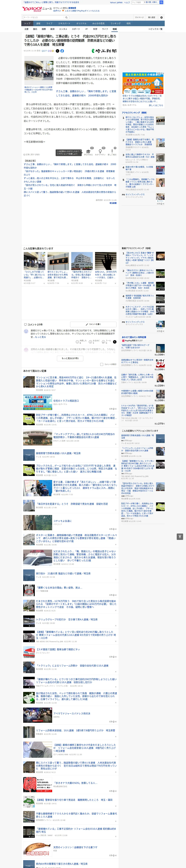Share article on X (Twitter) icon
The width and height of the screenshot is (186, 868).
57,51
